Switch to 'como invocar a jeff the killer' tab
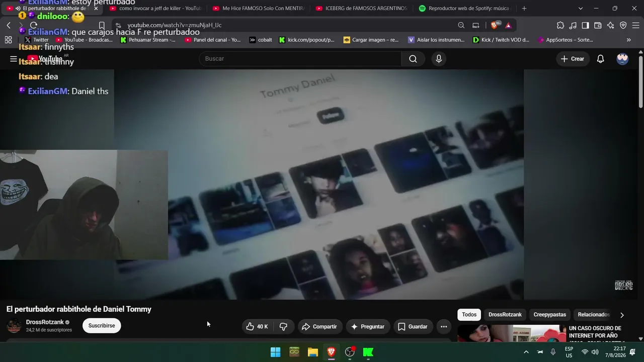The height and width of the screenshot is (362, 644). (155, 8)
